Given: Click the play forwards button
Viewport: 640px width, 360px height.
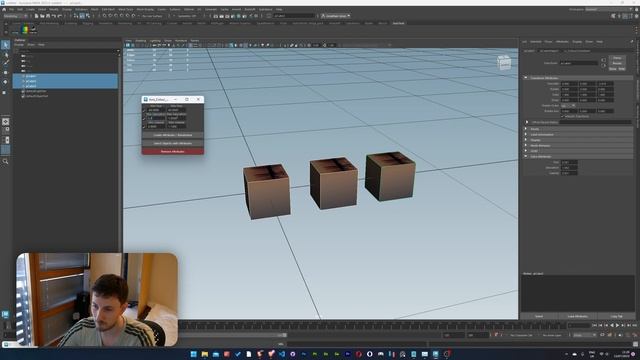Looking at the screenshot, I should click(x=617, y=325).
